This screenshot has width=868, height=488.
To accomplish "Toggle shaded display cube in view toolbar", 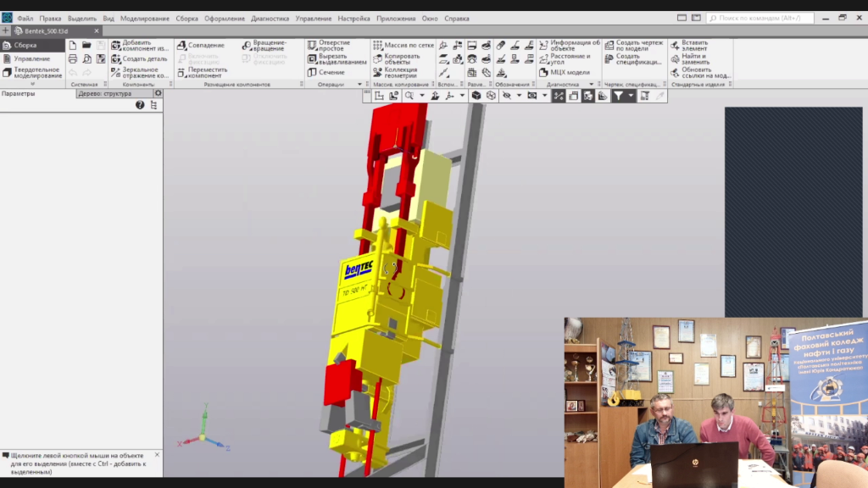I will (476, 96).
